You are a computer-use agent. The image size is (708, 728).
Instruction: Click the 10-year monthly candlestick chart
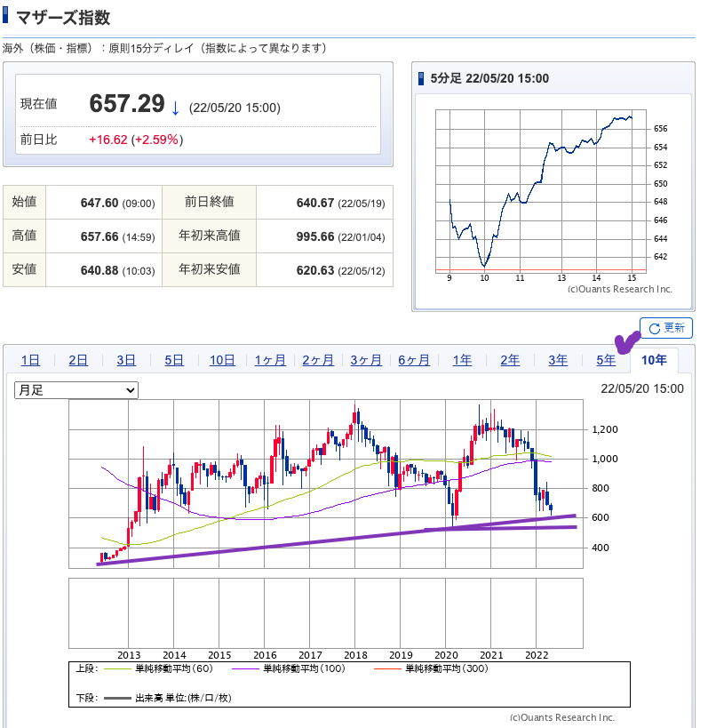(x=326, y=484)
